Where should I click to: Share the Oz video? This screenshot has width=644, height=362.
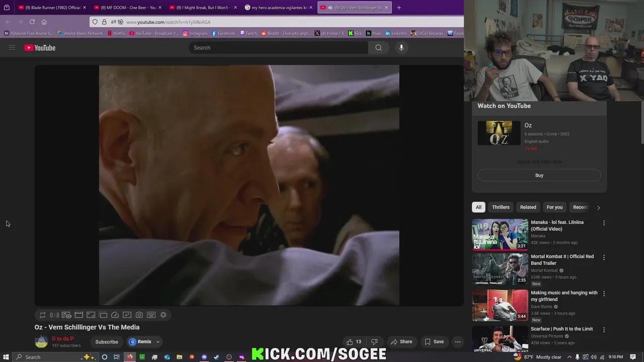pyautogui.click(x=401, y=342)
